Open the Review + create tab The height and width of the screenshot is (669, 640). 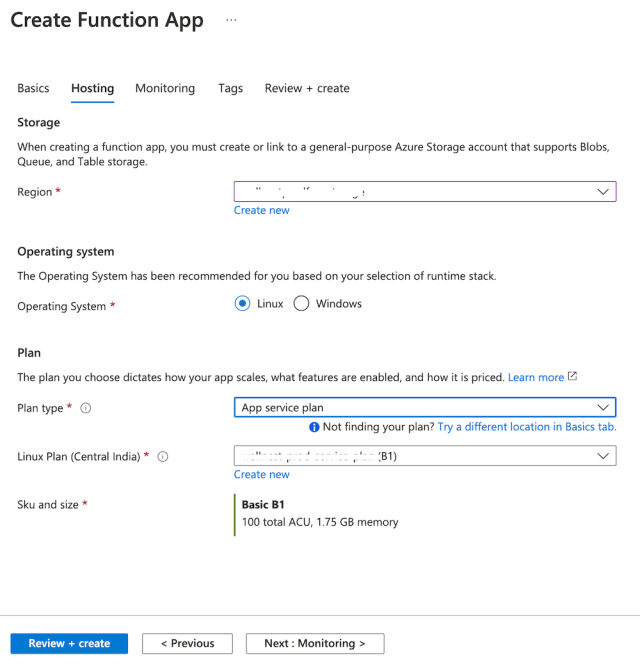pyautogui.click(x=307, y=88)
